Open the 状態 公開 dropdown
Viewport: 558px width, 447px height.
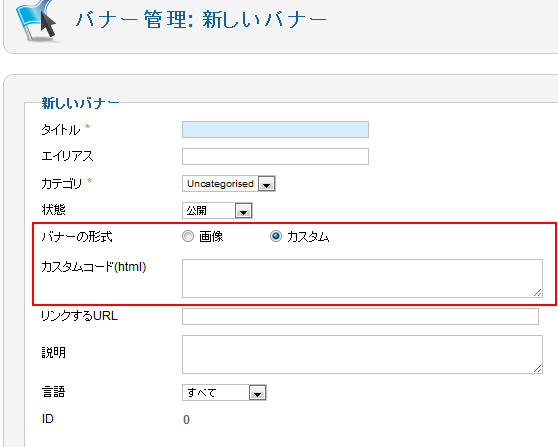[217, 210]
